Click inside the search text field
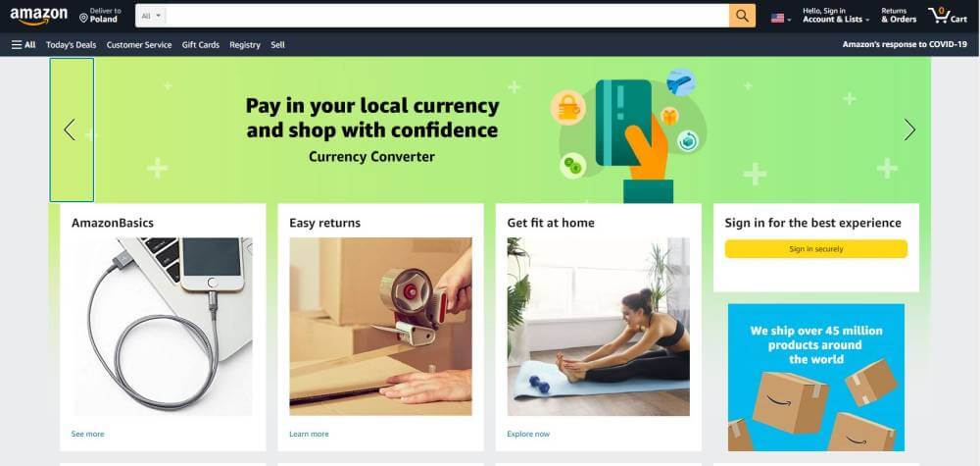 pyautogui.click(x=447, y=16)
